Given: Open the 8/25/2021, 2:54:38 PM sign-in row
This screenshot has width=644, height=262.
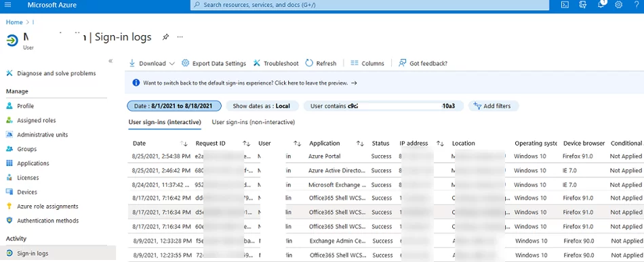Looking at the screenshot, I should click(386, 156).
